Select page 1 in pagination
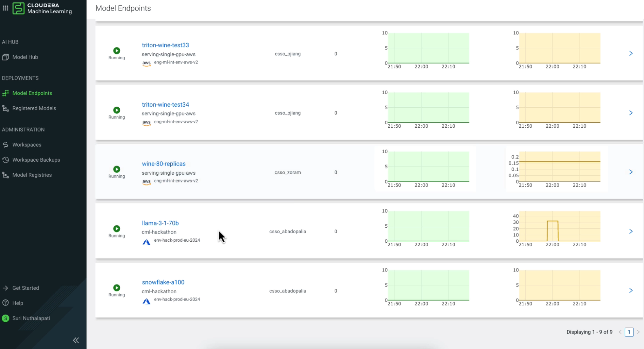644x349 pixels. click(x=629, y=332)
